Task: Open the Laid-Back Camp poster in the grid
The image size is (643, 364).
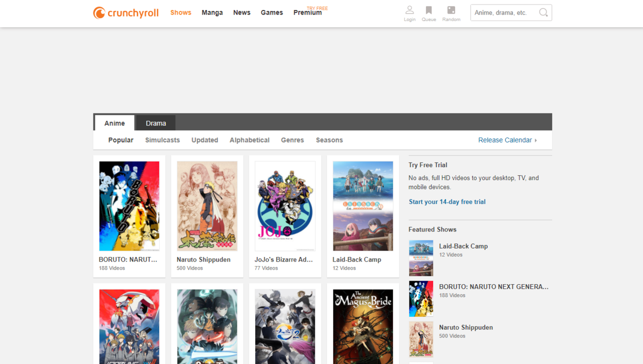Action: 363,206
